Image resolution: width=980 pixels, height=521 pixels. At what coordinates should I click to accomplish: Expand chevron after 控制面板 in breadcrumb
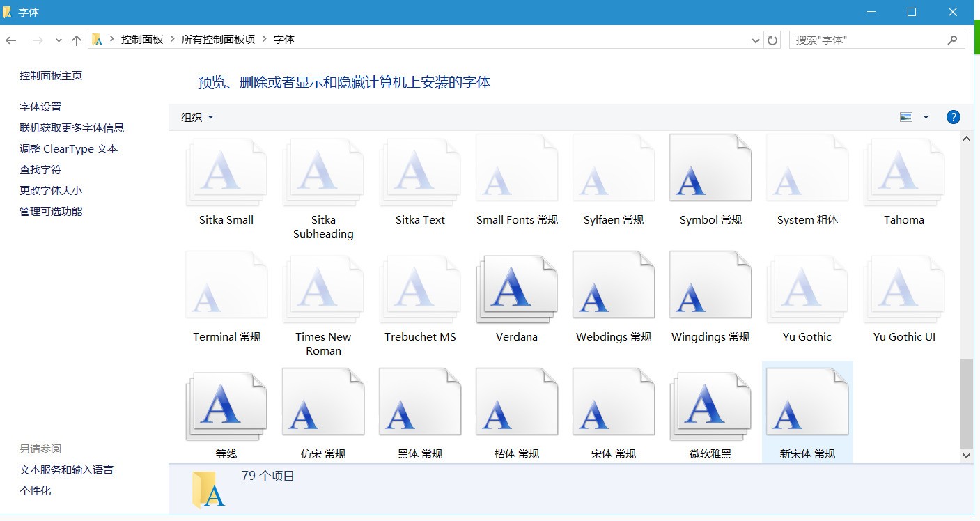coord(172,40)
